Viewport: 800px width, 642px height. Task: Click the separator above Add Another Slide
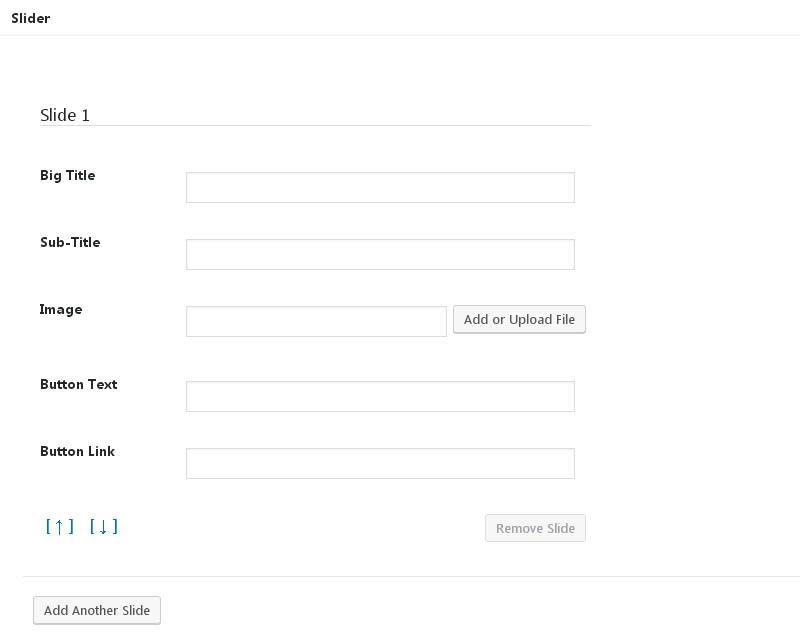pyautogui.click(x=411, y=577)
